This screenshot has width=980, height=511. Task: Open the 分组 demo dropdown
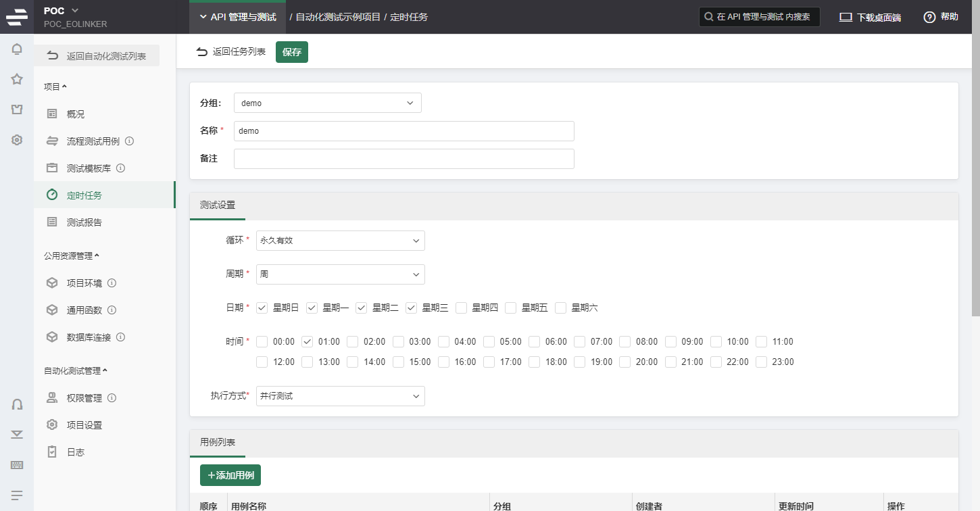pyautogui.click(x=327, y=103)
